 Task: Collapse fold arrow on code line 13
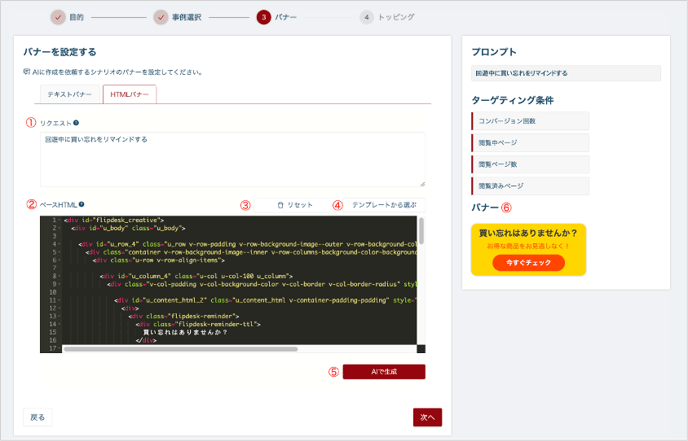(60, 316)
